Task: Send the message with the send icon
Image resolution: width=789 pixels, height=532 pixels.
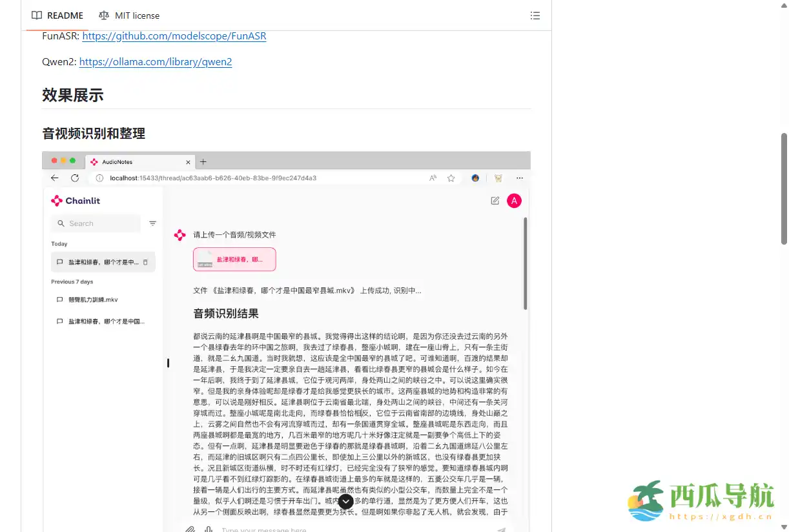Action: [502, 528]
